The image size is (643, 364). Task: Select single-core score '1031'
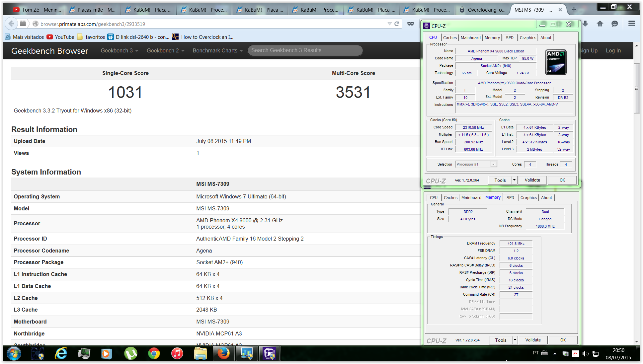click(125, 92)
